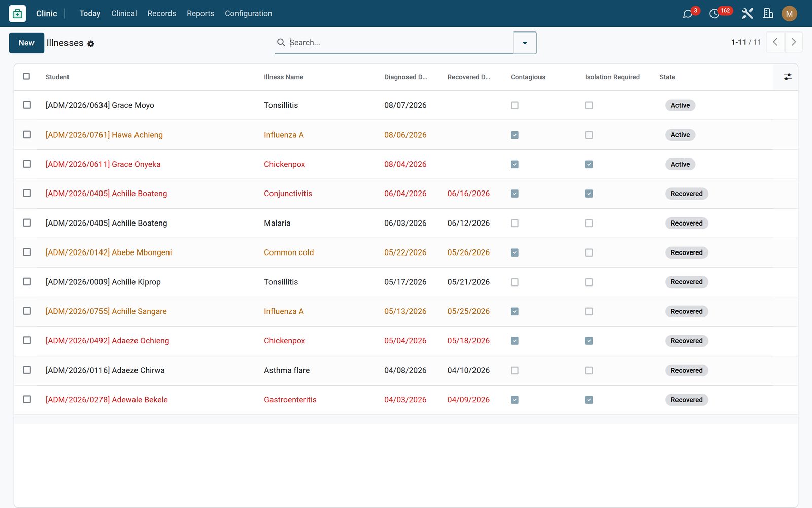Open the company building icon
The width and height of the screenshot is (812, 508).
(x=768, y=14)
